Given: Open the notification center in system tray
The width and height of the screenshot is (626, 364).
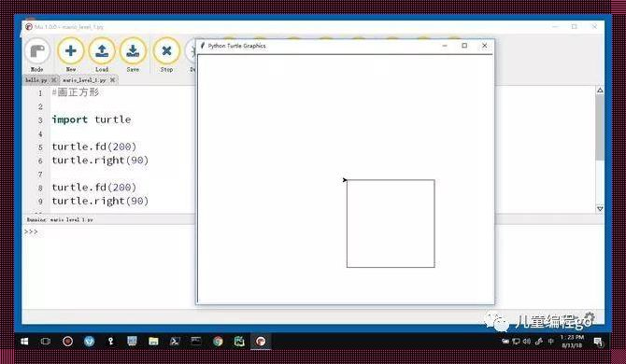Looking at the screenshot, I should 599,342.
